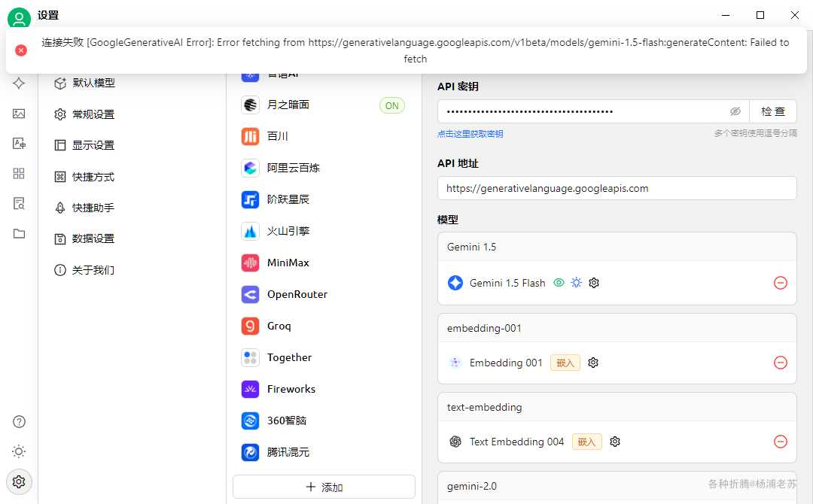Open the translate sidebar icon
The image size is (813, 504).
19,144
